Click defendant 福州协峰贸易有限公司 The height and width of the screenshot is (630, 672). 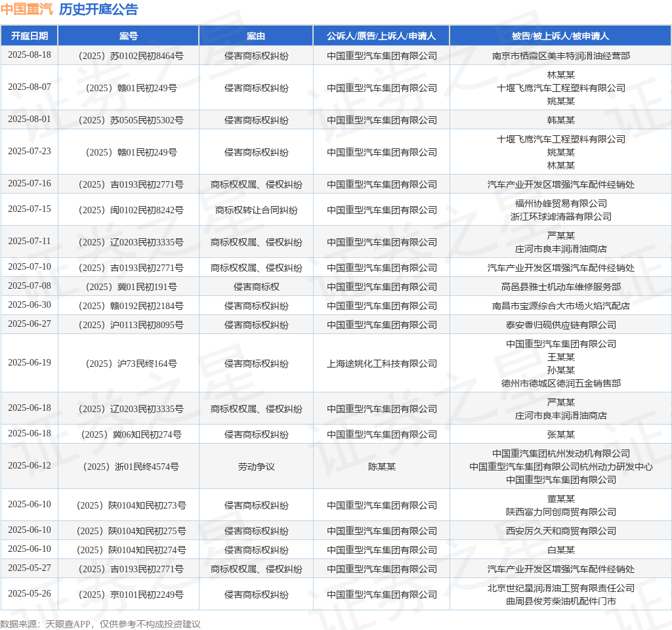(x=560, y=203)
